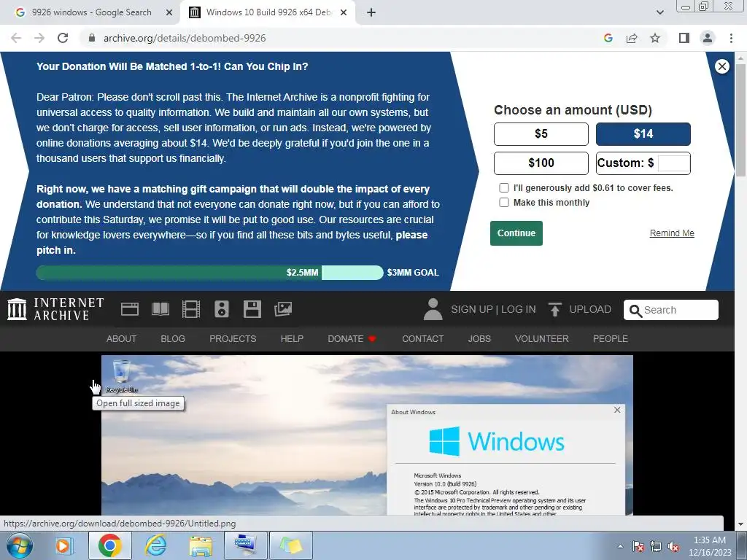Open the ABOUT menu item
747x560 pixels.
(x=121, y=338)
